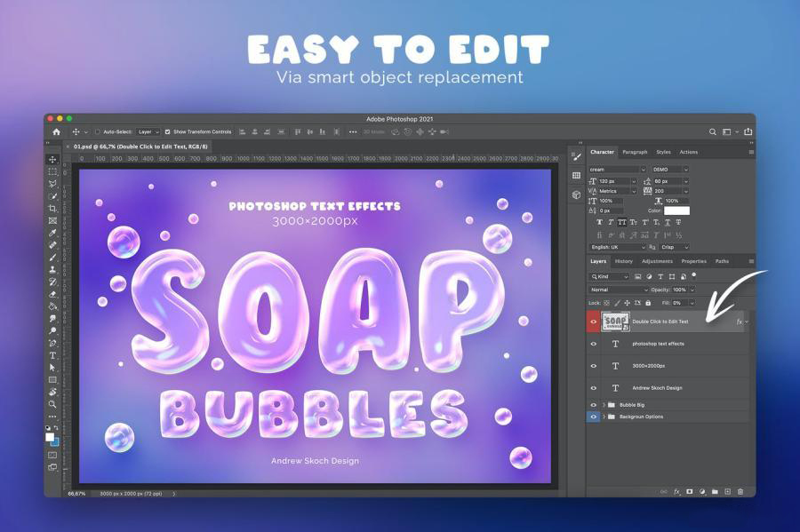This screenshot has height=532, width=800.
Task: Open the font family 'cream' dropdown
Action: tap(618, 169)
